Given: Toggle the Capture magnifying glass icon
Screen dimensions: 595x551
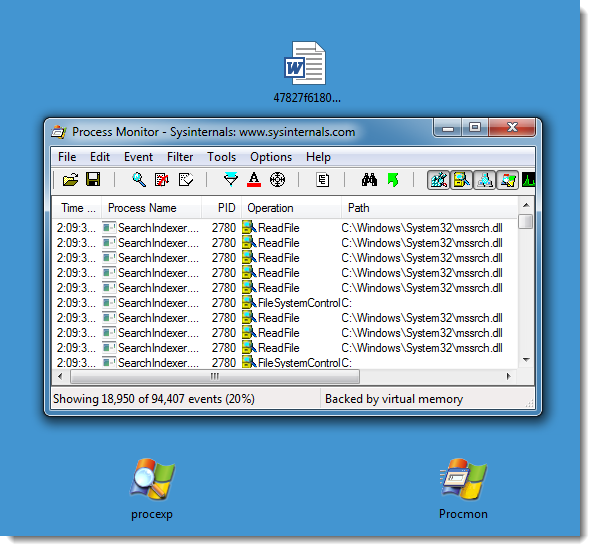Looking at the screenshot, I should tap(139, 179).
